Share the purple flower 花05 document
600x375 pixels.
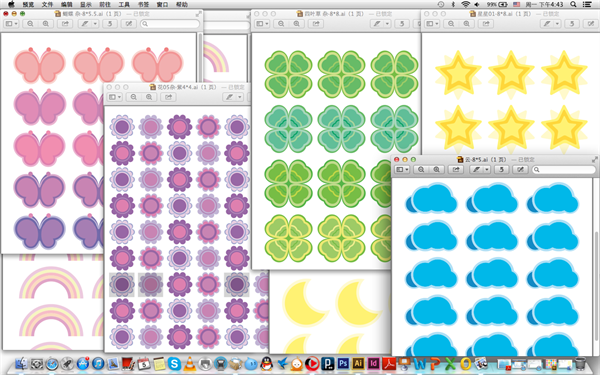168,97
